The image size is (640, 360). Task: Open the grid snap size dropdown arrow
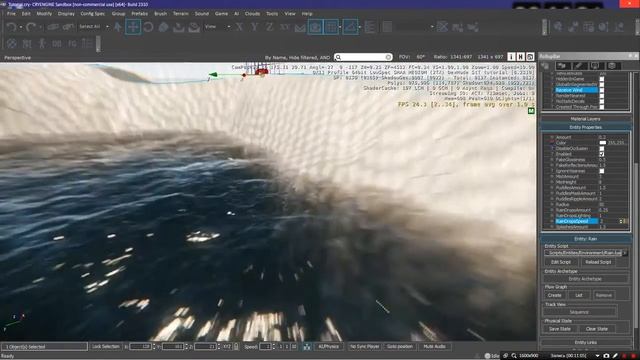click(340, 27)
